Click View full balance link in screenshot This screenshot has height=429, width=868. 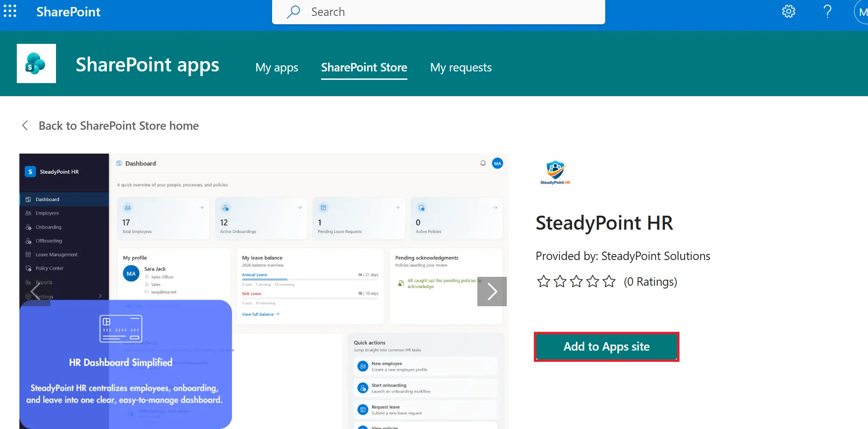(260, 314)
